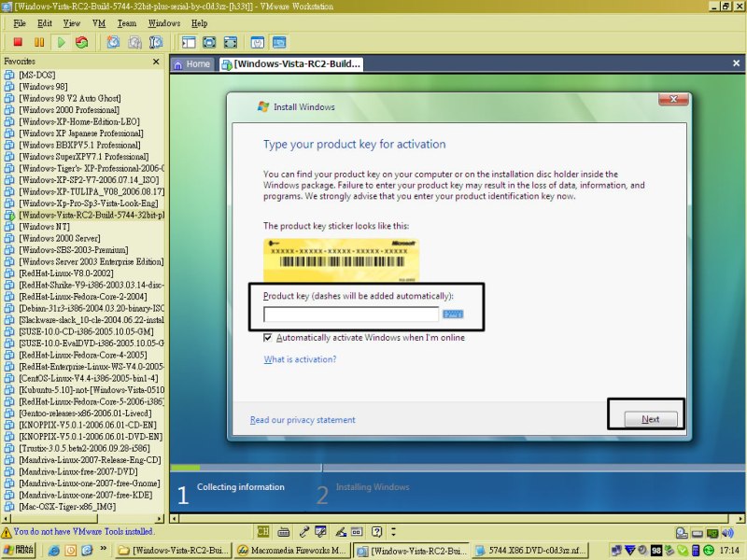This screenshot has width=747, height=560.
Task: Open the on-screen keyboard icon beside product key
Action: [453, 314]
